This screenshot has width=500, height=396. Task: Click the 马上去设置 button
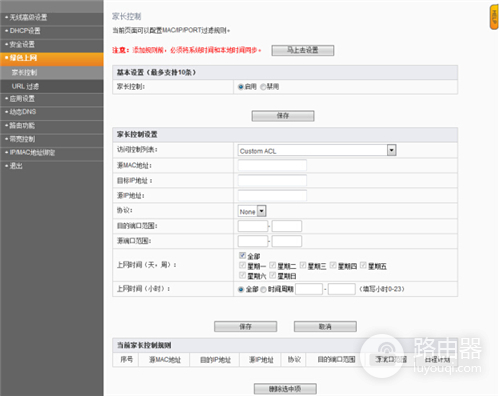point(303,50)
